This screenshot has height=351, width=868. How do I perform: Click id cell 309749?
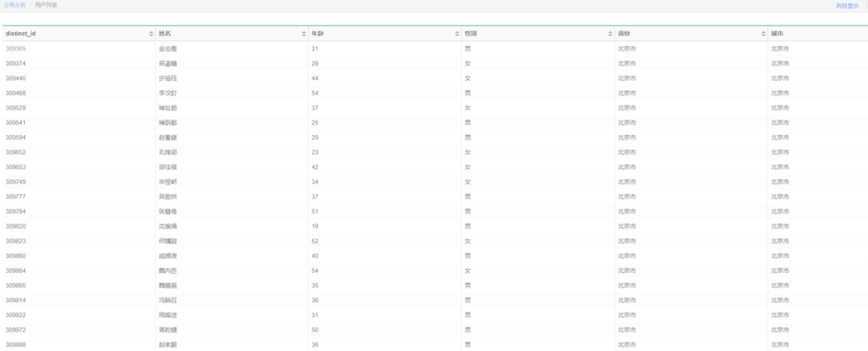coord(15,182)
